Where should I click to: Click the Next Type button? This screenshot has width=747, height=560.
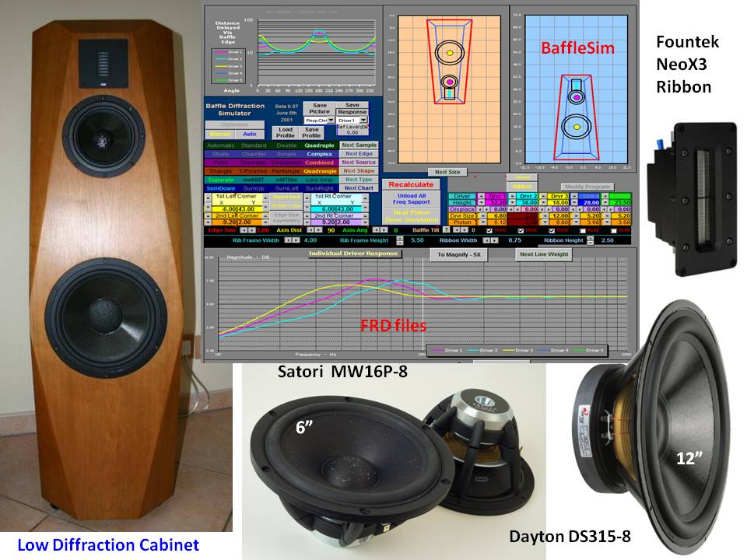pyautogui.click(x=359, y=180)
